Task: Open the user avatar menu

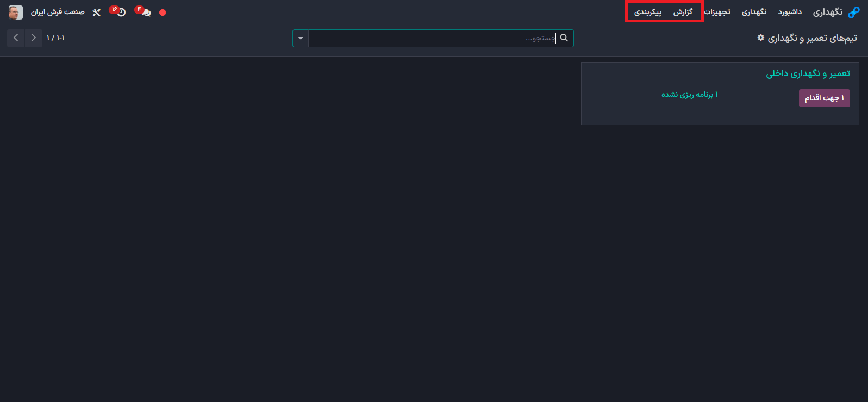Action: pyautogui.click(x=15, y=12)
